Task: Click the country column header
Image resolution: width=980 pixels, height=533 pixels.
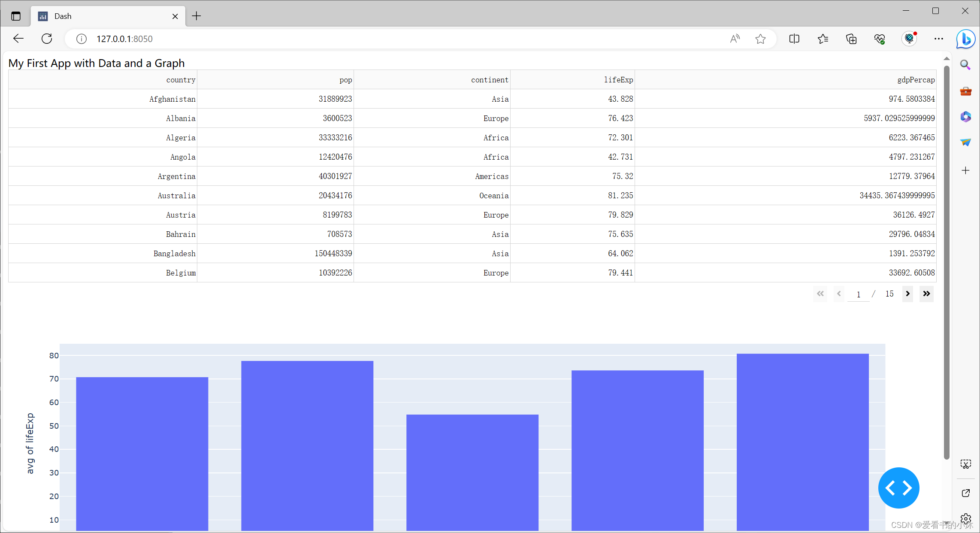Action: pos(103,80)
